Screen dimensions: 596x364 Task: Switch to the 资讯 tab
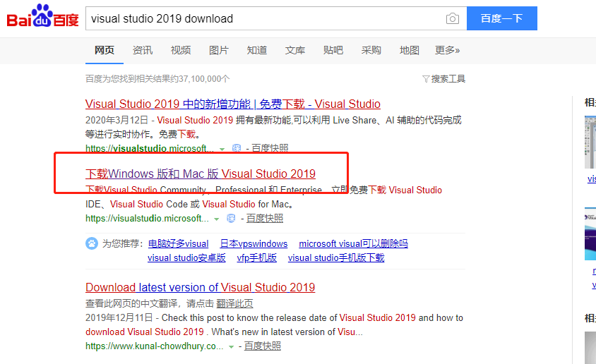point(143,50)
